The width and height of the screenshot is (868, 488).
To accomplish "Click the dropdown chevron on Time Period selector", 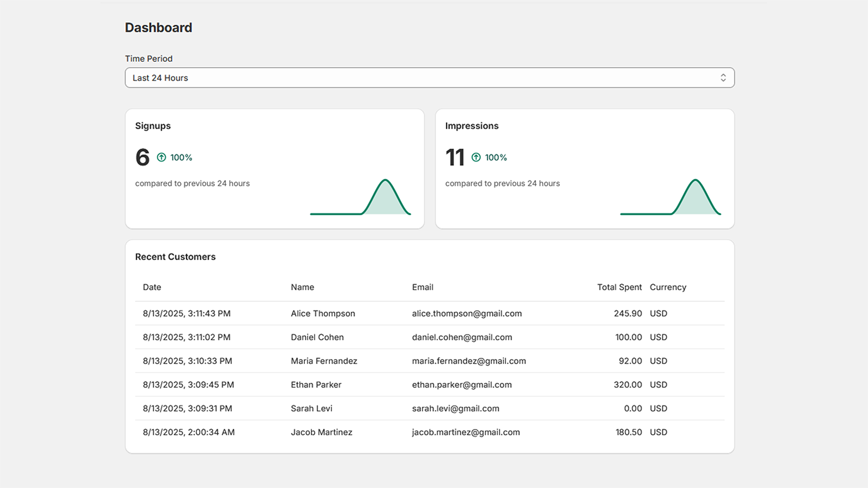I will [724, 78].
